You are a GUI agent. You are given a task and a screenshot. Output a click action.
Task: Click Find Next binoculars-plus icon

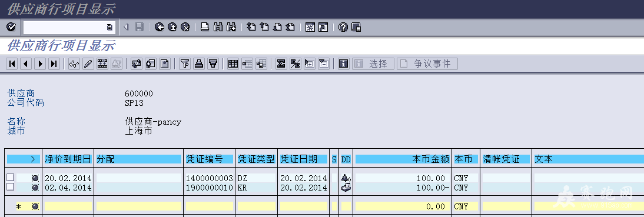click(x=231, y=27)
